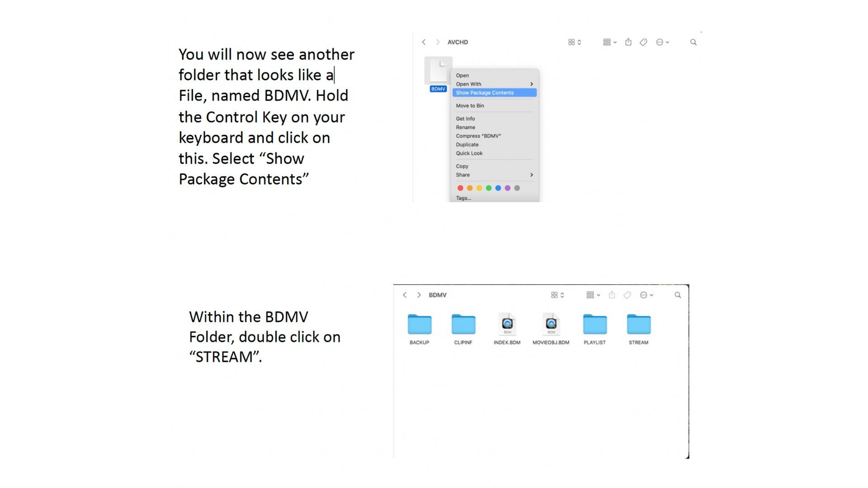This screenshot has height=488, width=868.
Task: Click the BDMV window title
Action: click(438, 295)
